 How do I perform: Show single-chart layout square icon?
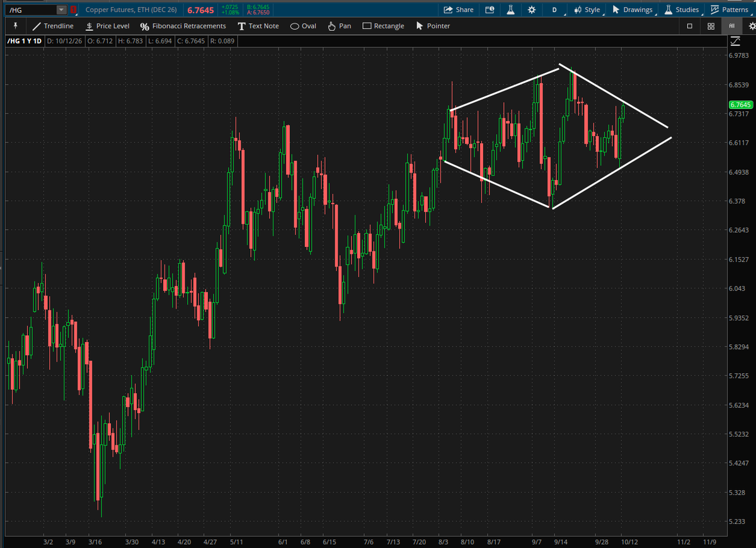[690, 26]
